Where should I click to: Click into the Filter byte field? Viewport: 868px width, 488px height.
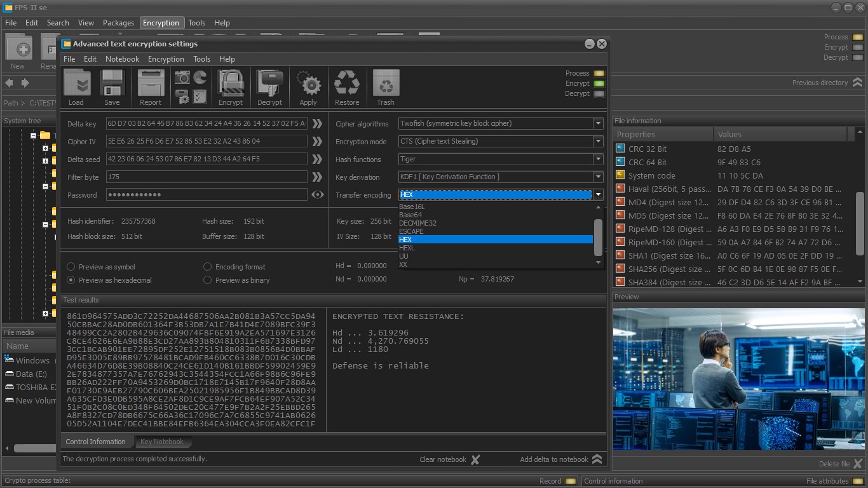[207, 177]
